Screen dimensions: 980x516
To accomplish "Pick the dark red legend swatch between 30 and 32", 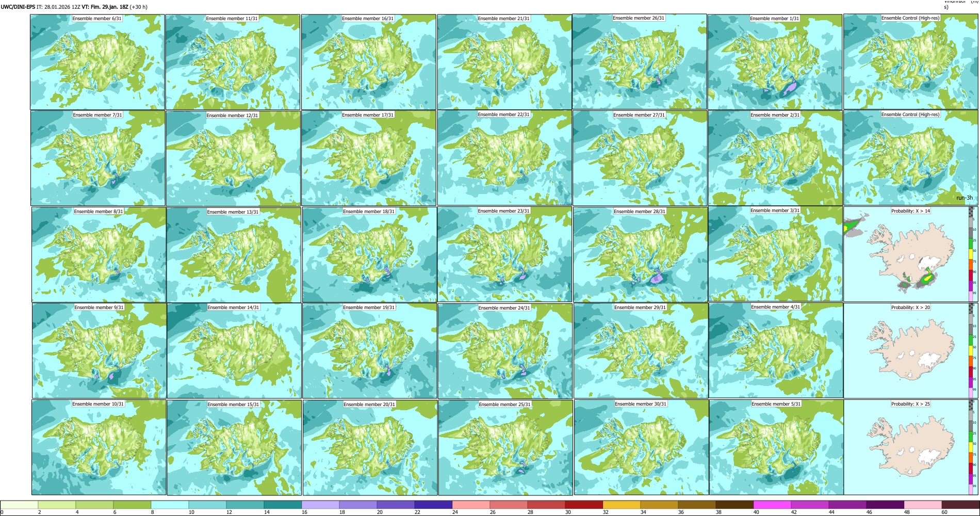I will click(584, 505).
